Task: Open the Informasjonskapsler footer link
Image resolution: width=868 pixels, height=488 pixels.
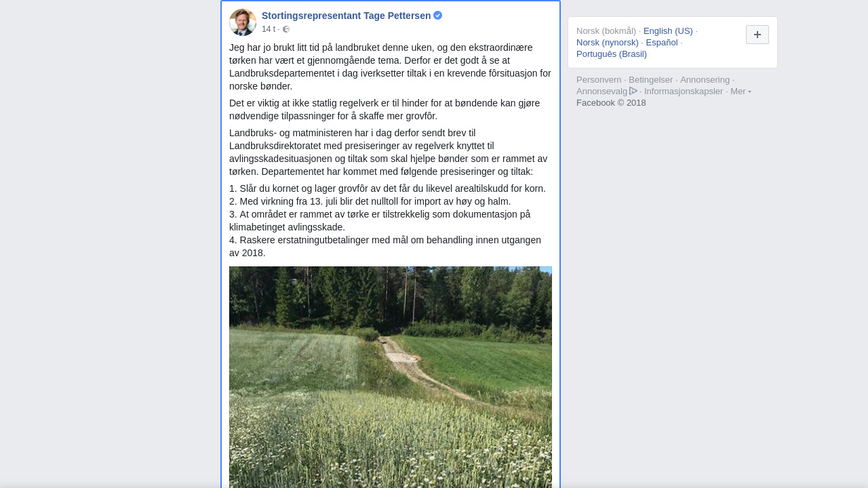Action: pyautogui.click(x=684, y=91)
